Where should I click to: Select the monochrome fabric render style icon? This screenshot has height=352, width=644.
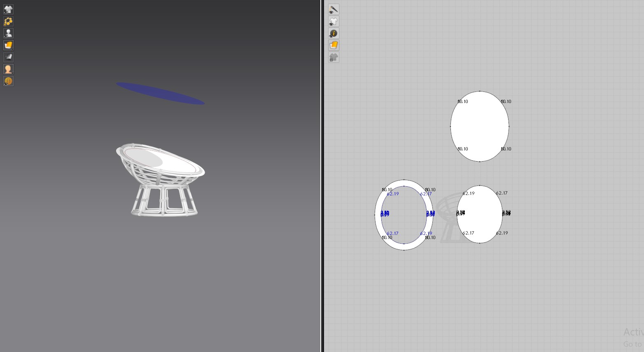(x=8, y=57)
